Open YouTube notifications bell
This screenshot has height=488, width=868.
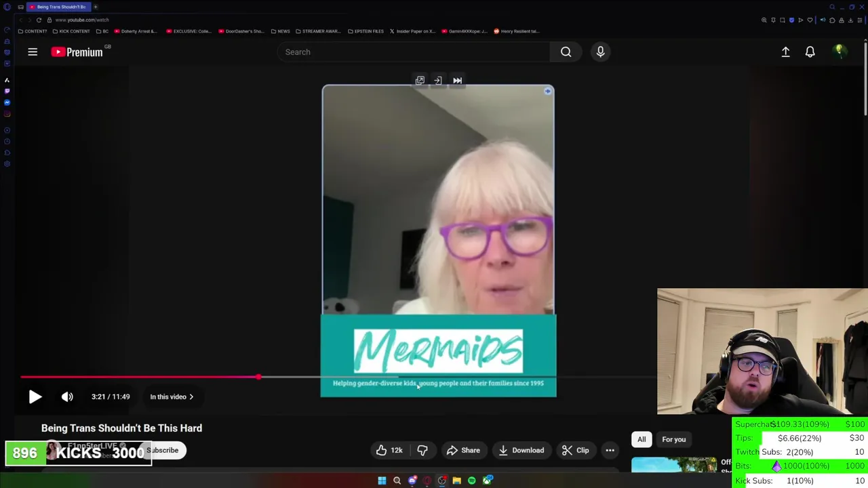coord(810,52)
